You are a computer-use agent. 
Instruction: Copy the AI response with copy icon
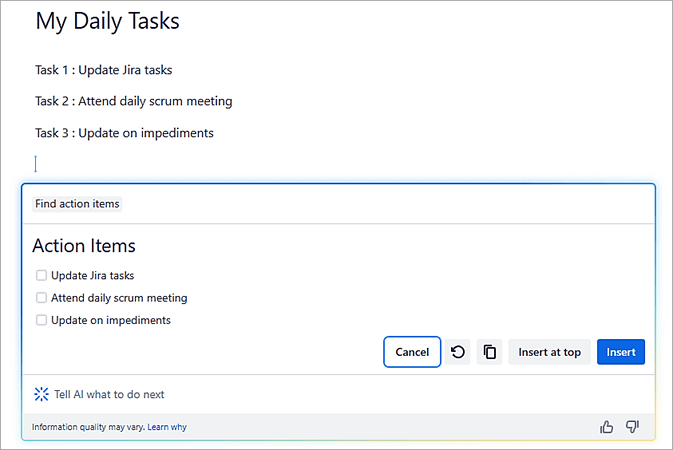[x=489, y=352]
